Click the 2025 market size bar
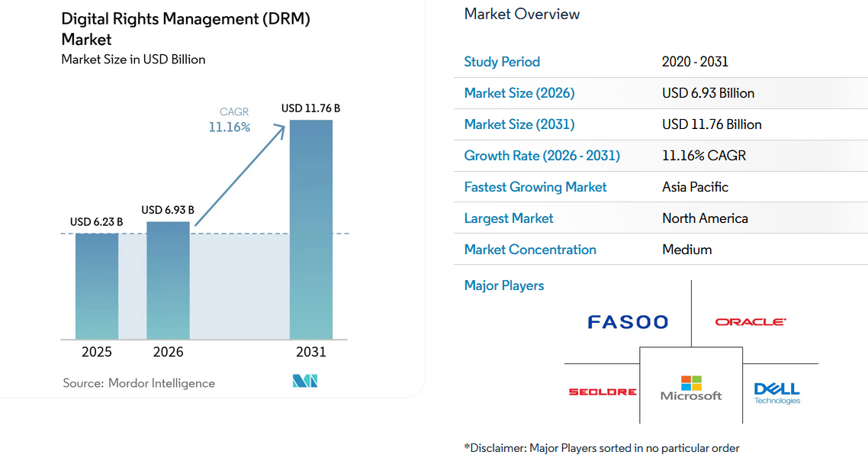 (97, 286)
